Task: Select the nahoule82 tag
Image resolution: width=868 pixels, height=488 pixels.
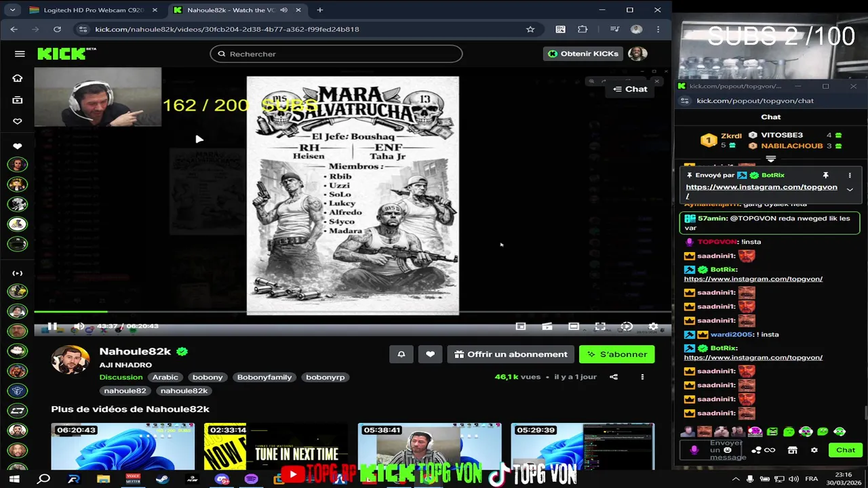Action: [x=125, y=390]
